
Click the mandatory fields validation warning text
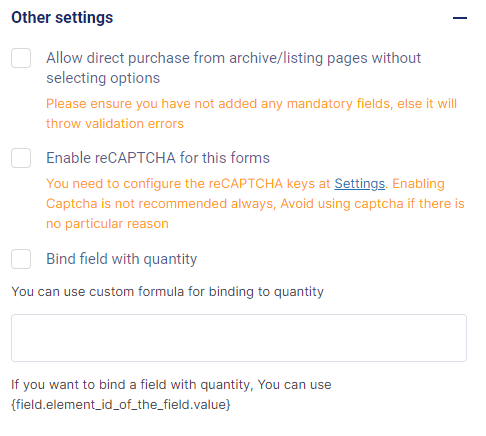(x=251, y=114)
